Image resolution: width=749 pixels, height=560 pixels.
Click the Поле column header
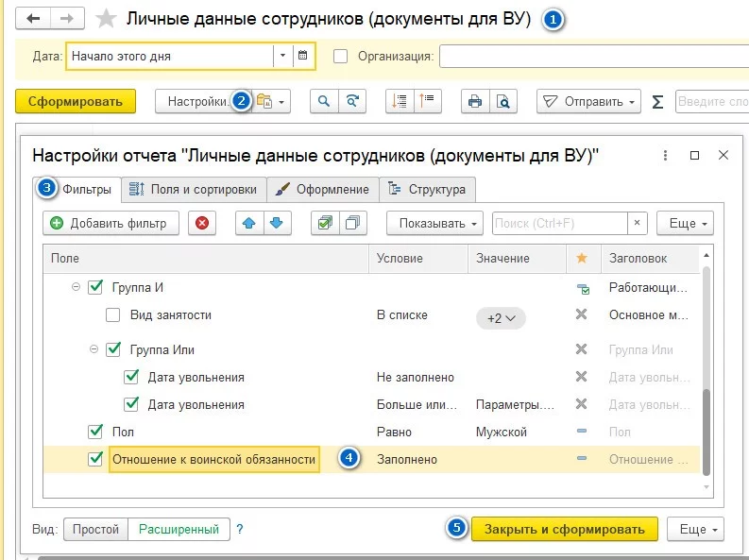click(206, 258)
